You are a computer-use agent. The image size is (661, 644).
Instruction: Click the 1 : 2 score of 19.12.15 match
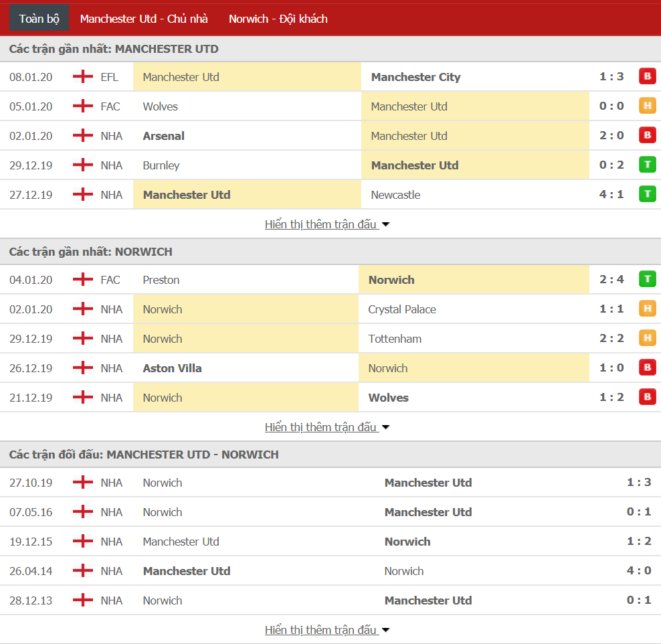(x=639, y=541)
